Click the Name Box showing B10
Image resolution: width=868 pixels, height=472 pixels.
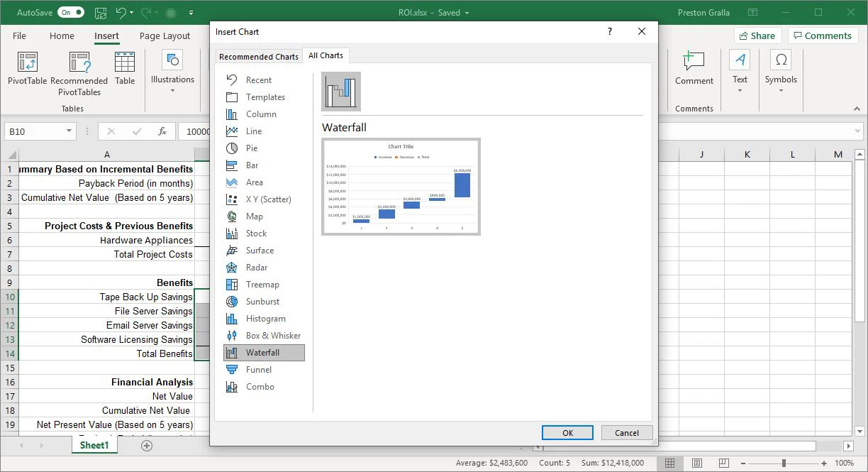(34, 131)
